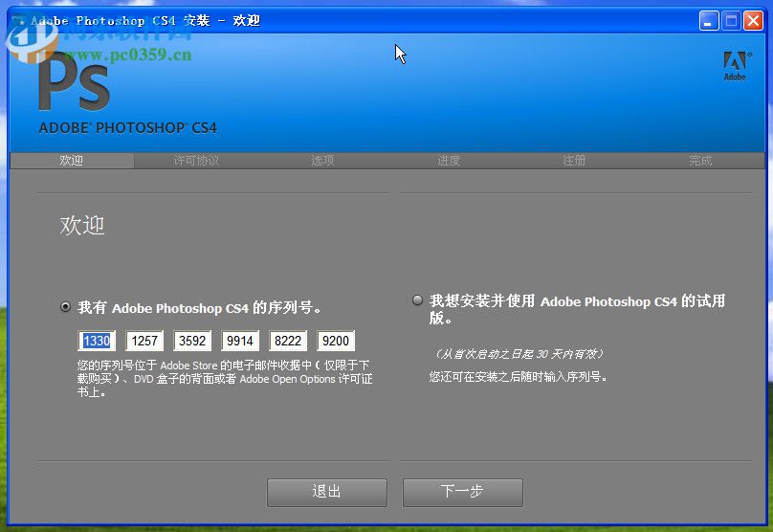Click the ADOBE PHOTOSHOP CS4 title text
Viewport: 773px width, 532px height.
click(x=127, y=128)
